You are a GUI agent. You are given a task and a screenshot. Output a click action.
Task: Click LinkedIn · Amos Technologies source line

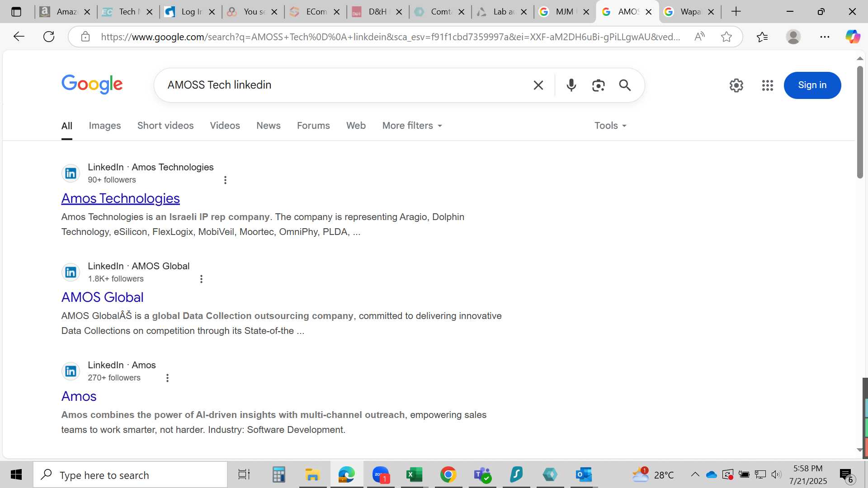[151, 167]
